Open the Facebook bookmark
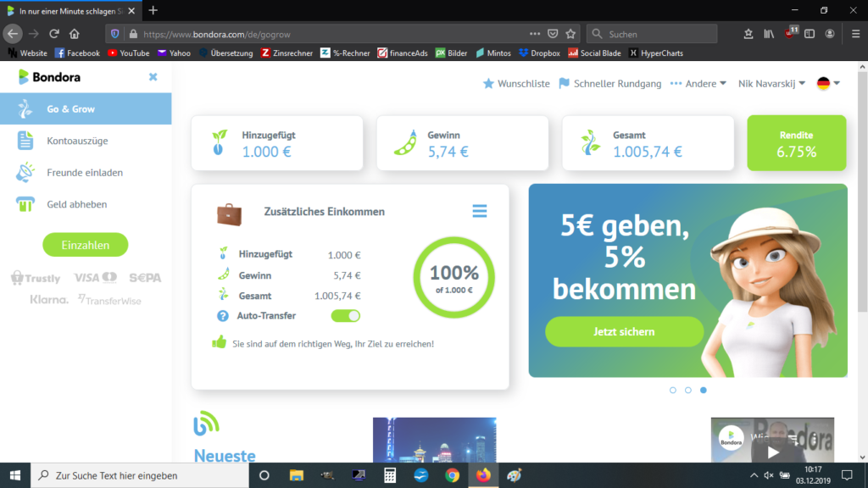This screenshot has height=488, width=868. [77, 53]
